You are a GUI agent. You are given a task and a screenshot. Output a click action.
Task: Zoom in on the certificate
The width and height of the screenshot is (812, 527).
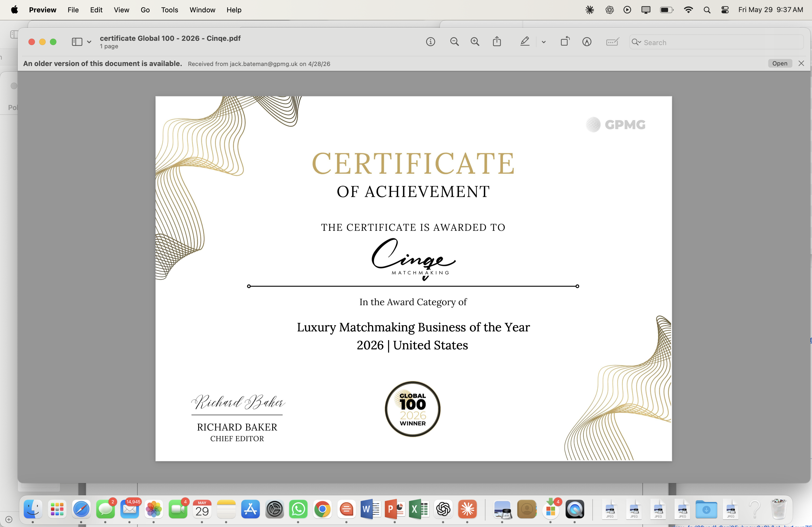[475, 42]
